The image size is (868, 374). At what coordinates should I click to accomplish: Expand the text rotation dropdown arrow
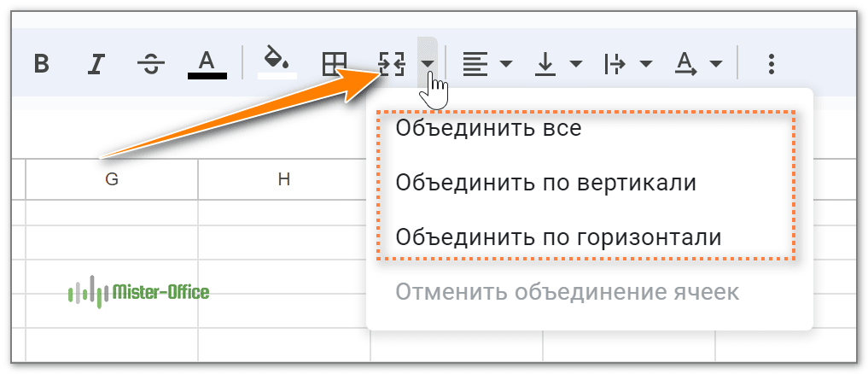716,64
